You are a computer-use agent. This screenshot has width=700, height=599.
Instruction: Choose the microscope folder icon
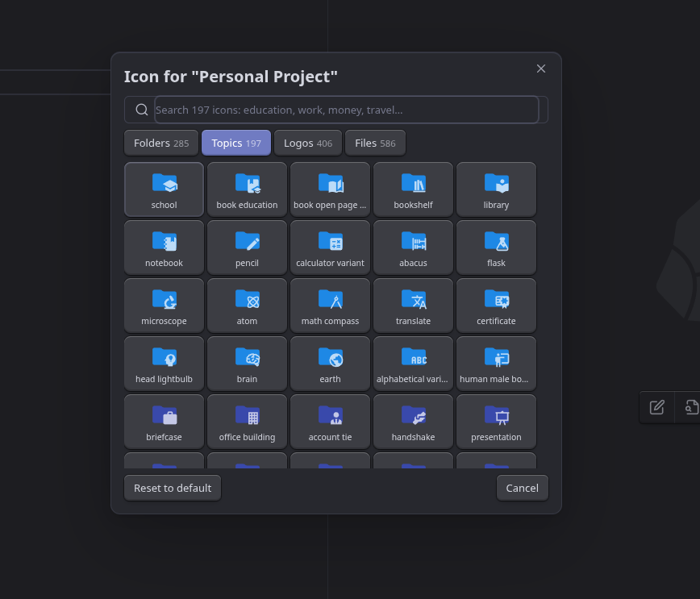click(164, 306)
